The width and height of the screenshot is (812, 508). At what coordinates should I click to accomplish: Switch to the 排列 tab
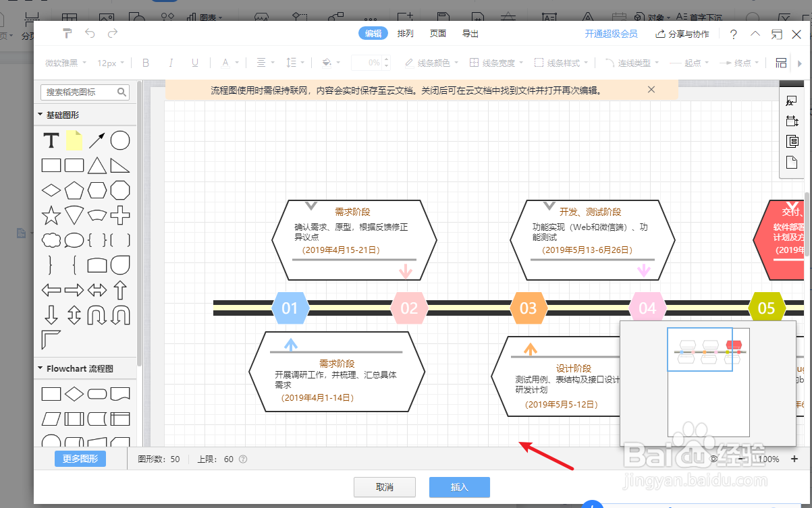405,33
